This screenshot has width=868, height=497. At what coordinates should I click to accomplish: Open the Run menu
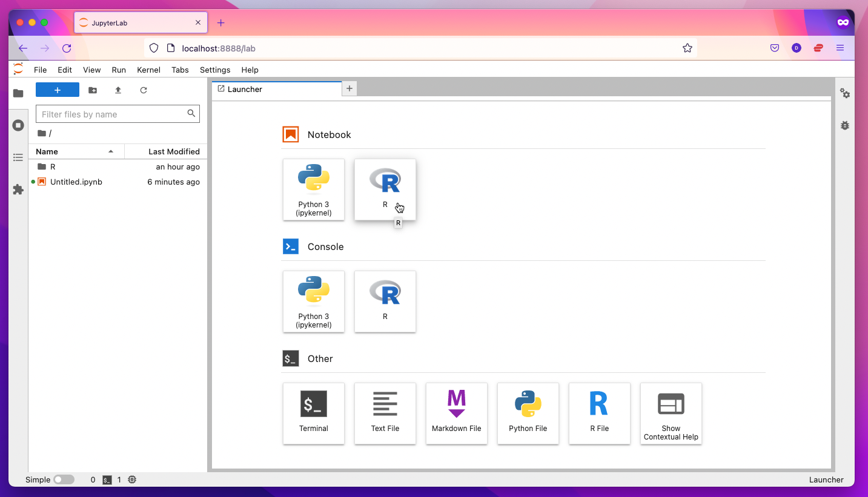(119, 70)
